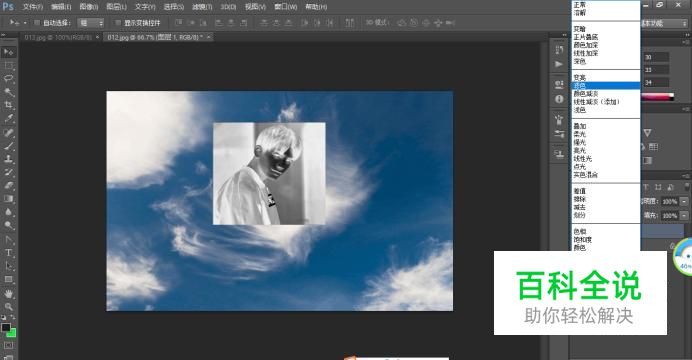Open the 图像 menu

[x=89, y=7]
